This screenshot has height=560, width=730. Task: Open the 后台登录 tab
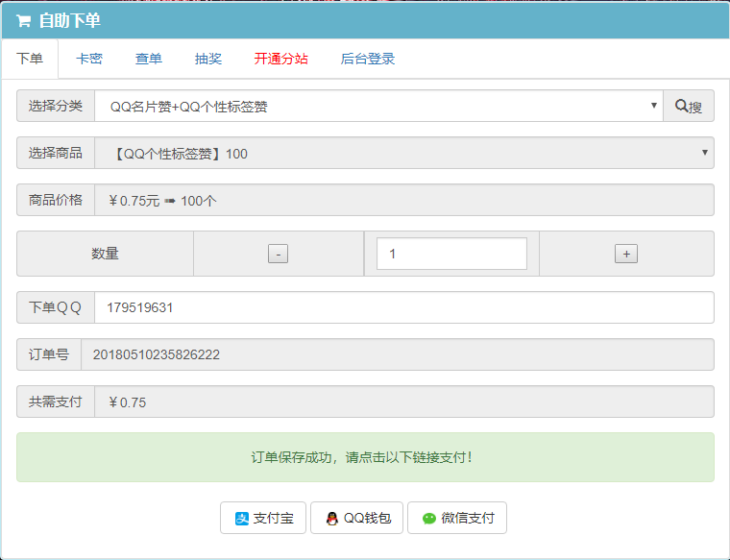pos(367,59)
